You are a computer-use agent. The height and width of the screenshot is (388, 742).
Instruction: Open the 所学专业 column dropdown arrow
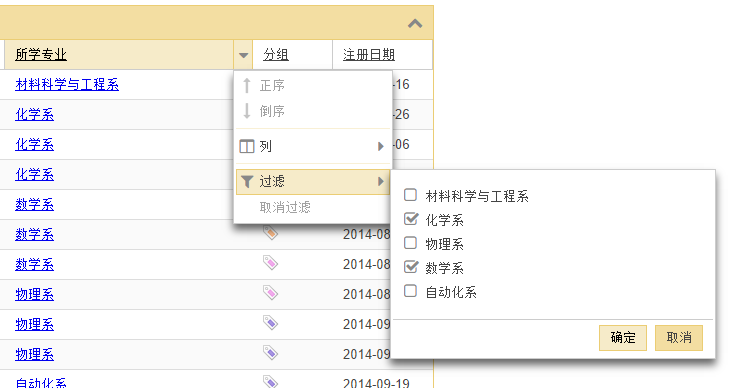[243, 55]
